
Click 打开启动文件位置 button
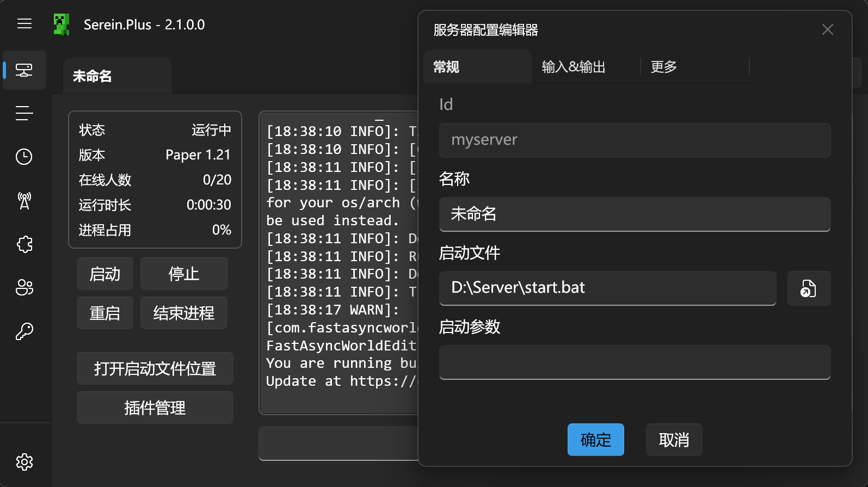tap(155, 368)
